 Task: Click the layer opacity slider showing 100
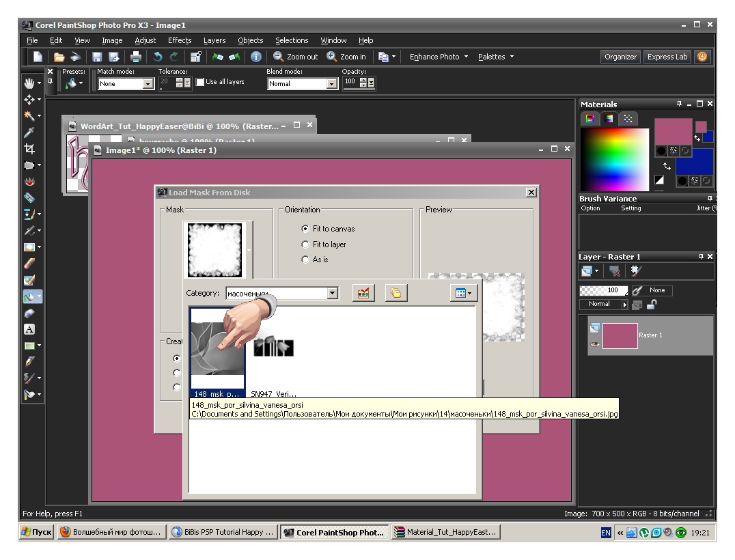(603, 290)
